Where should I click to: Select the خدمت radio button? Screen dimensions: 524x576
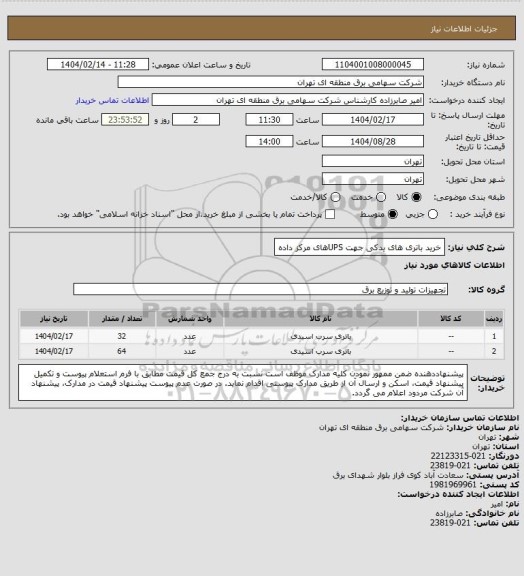click(x=381, y=197)
